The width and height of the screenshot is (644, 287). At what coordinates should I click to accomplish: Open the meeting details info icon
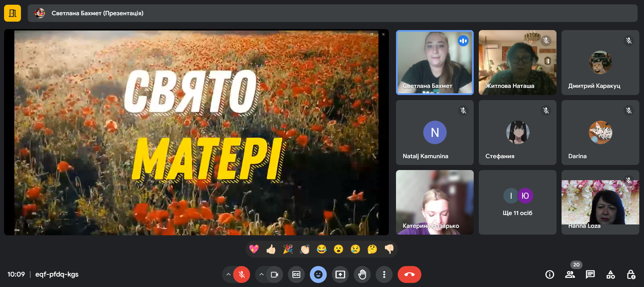(x=550, y=274)
